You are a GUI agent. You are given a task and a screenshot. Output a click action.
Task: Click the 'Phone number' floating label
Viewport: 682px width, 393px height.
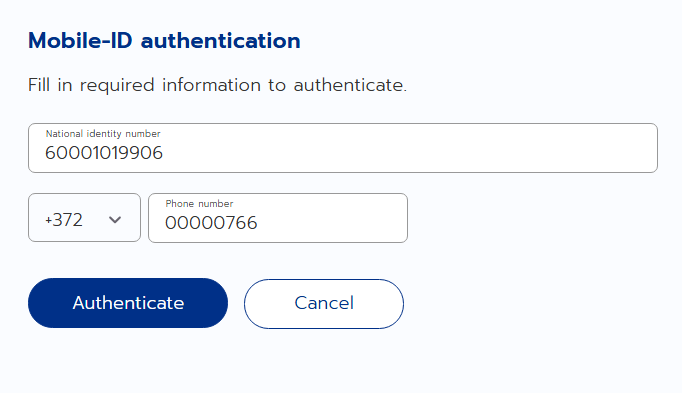(x=199, y=204)
